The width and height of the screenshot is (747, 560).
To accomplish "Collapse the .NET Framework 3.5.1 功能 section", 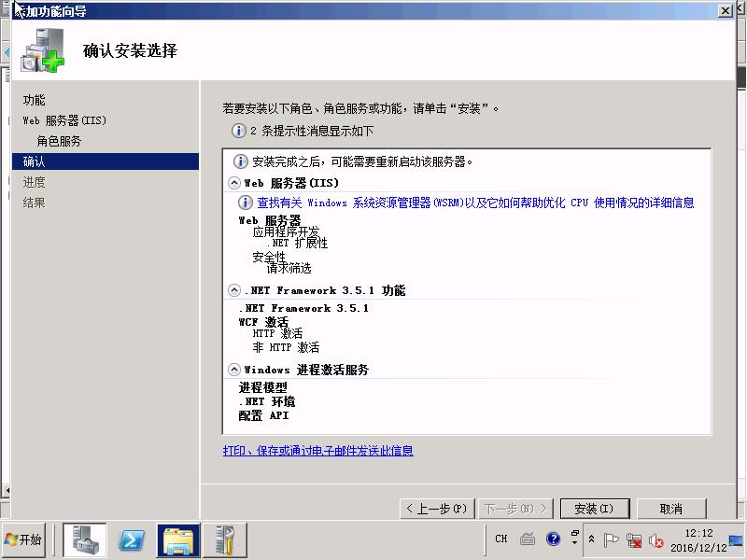I will 234,290.
